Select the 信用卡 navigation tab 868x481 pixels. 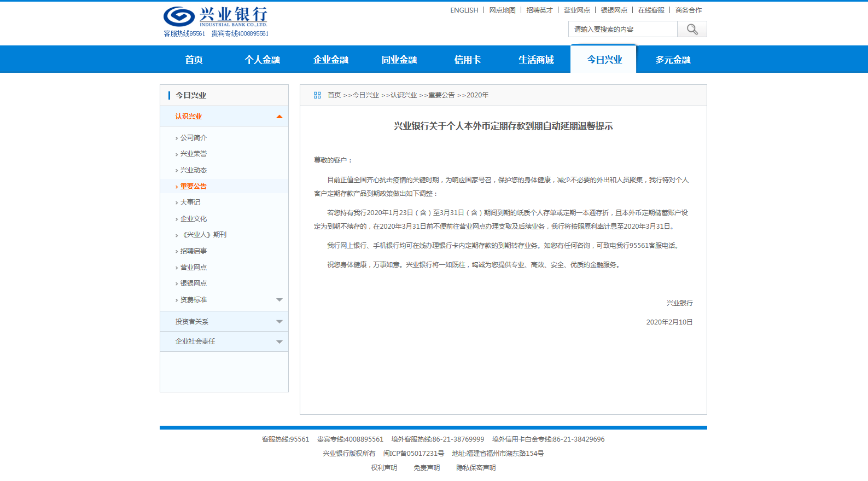468,60
